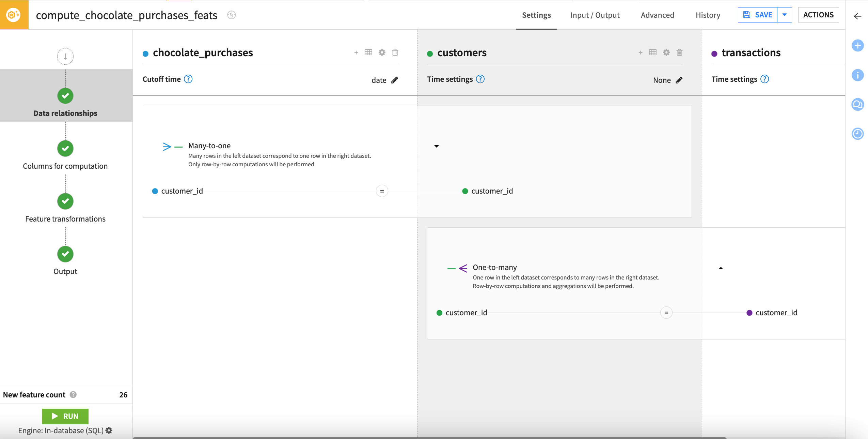Click the add column icon for chocolate_purchases
This screenshot has width=868, height=439.
[356, 52]
